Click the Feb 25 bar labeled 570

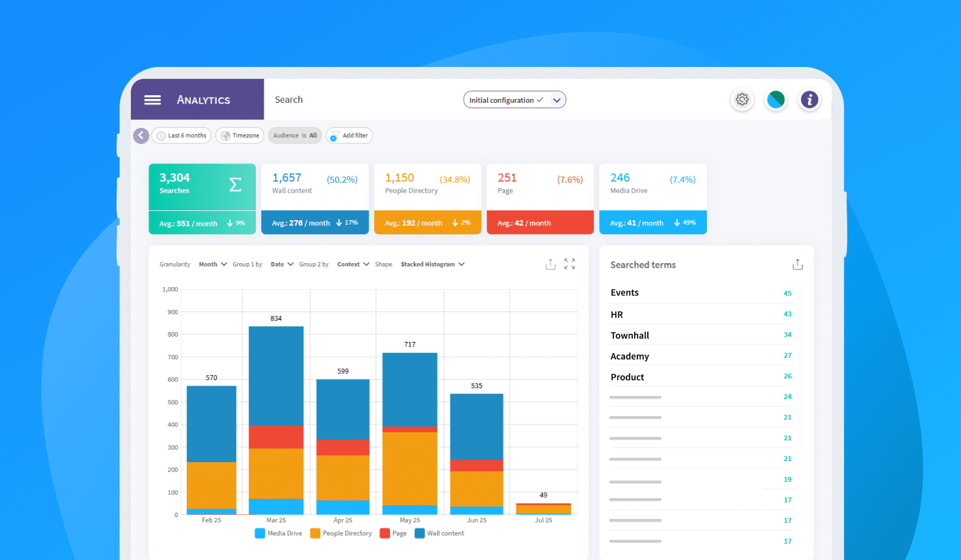click(212, 451)
